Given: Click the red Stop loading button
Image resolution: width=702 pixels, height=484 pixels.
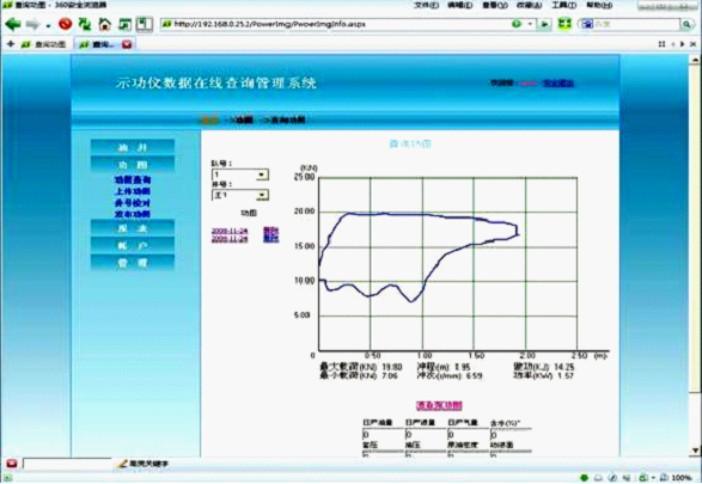Looking at the screenshot, I should point(65,24).
